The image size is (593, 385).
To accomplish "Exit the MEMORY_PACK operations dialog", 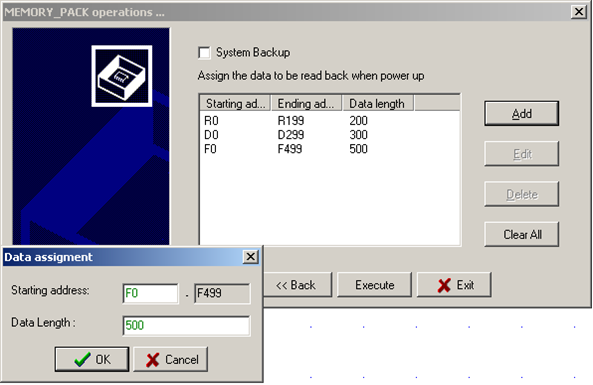I will point(454,285).
